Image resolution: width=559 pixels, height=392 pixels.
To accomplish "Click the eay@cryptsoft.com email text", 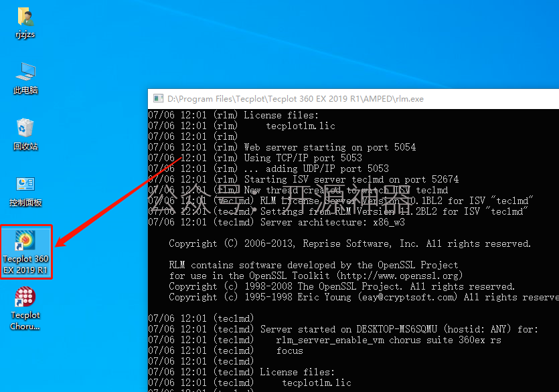I will click(408, 297).
